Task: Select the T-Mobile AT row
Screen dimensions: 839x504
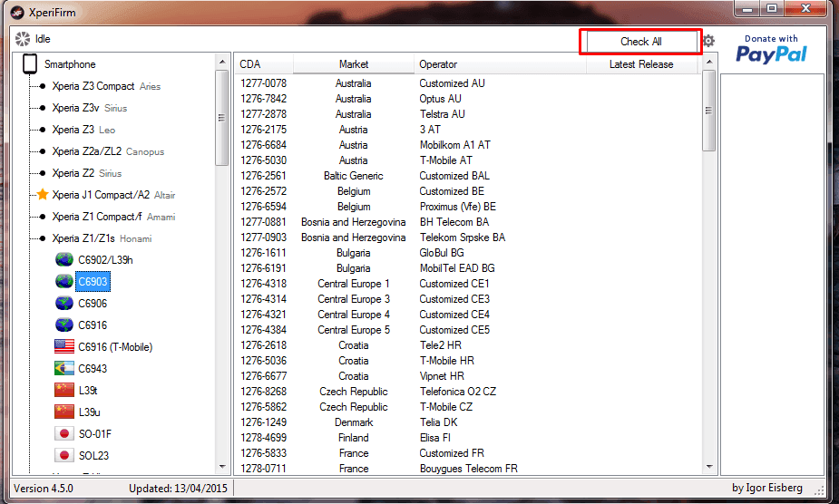Action: [468, 160]
